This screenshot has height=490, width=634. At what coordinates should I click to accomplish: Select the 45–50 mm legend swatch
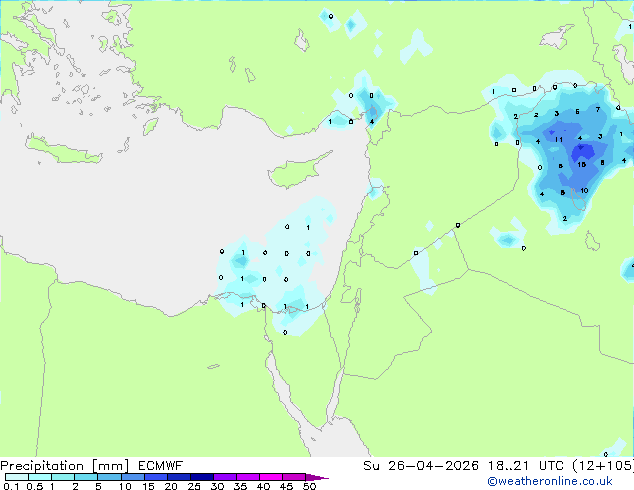(x=294, y=477)
